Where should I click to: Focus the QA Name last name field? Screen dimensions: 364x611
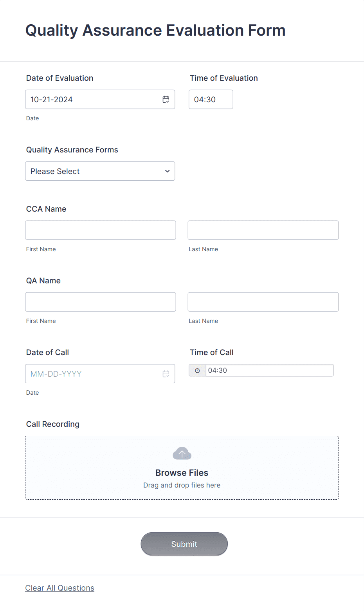[x=263, y=302]
